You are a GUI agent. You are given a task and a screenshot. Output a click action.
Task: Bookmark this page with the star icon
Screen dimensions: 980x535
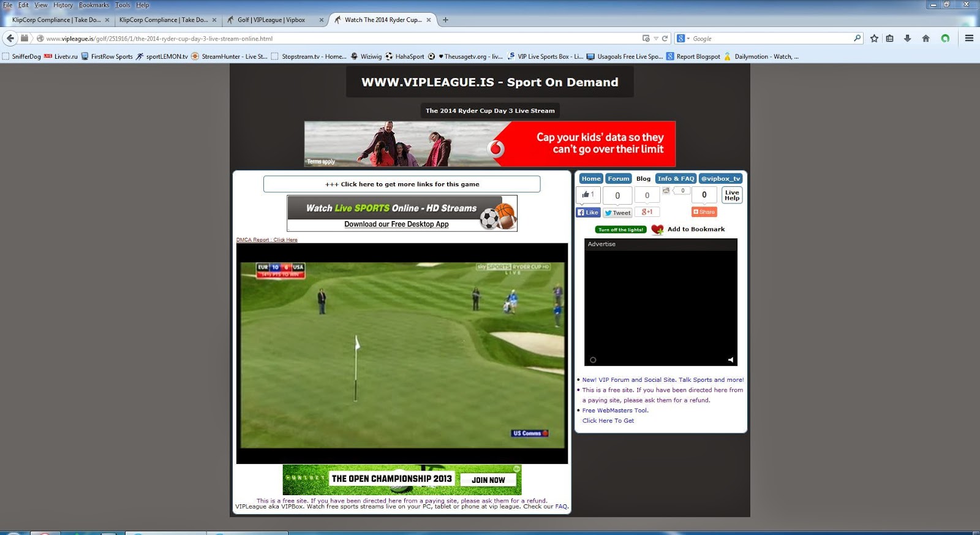(874, 38)
